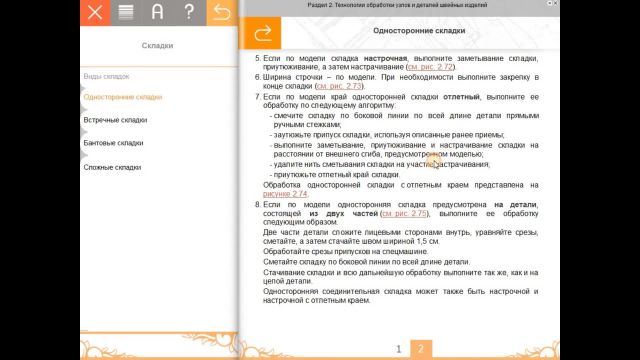This screenshot has height=360, width=640.
Task: Follow the link 'см. рис. 2.75'
Action: pyautogui.click(x=404, y=213)
